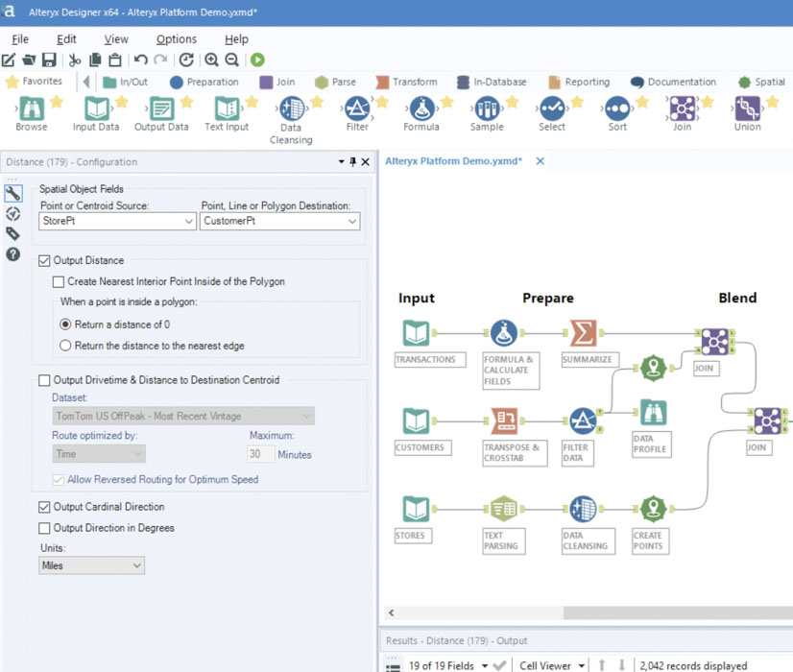Select the Union tool in palette
This screenshot has width=793, height=672.
click(748, 108)
